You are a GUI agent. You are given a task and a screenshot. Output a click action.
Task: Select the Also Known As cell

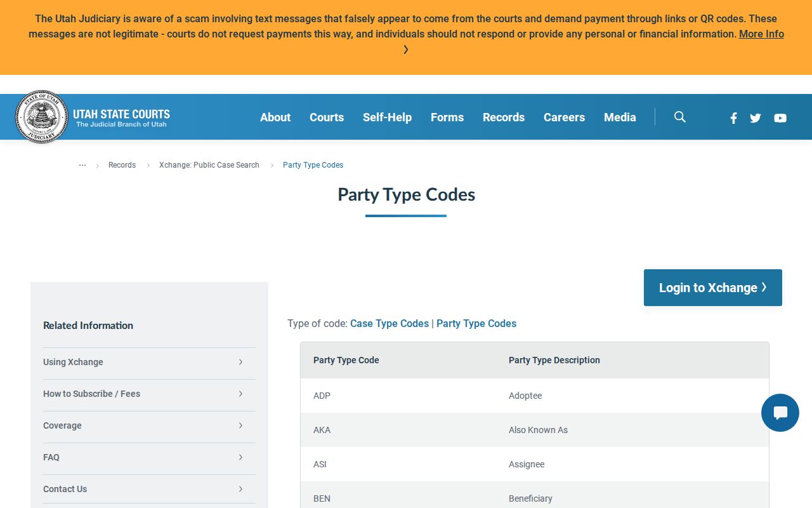coord(538,430)
